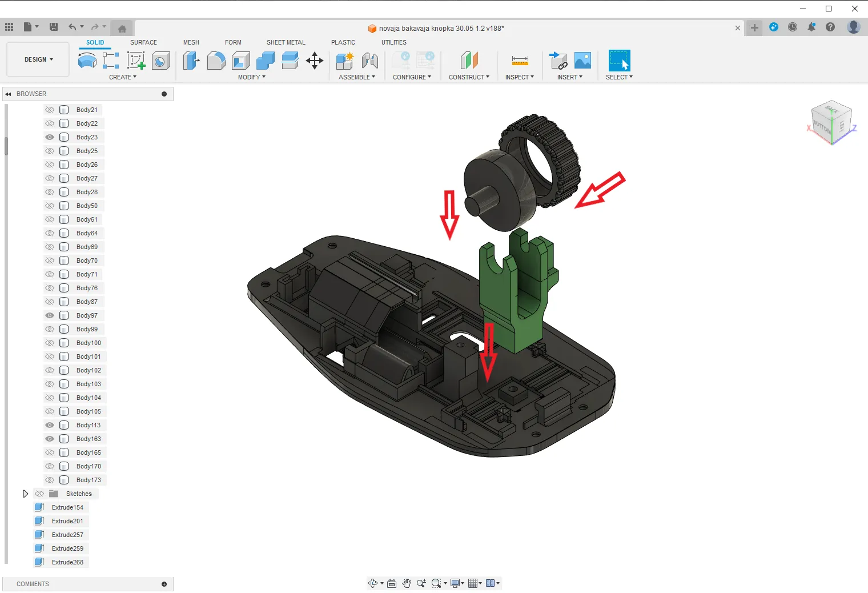This screenshot has height=593, width=868.
Task: Toggle visibility of Body113
Action: pos(50,425)
